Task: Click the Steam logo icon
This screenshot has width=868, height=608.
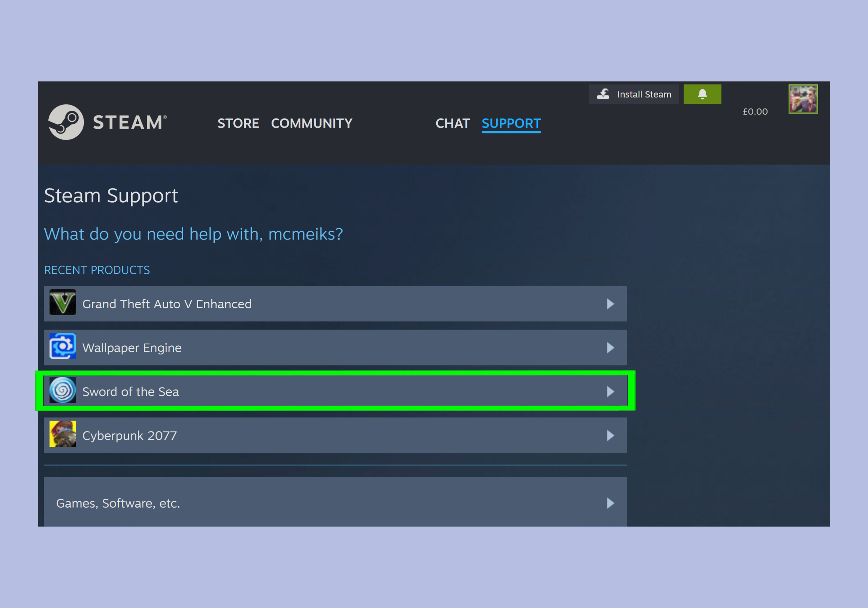Action: tap(66, 122)
